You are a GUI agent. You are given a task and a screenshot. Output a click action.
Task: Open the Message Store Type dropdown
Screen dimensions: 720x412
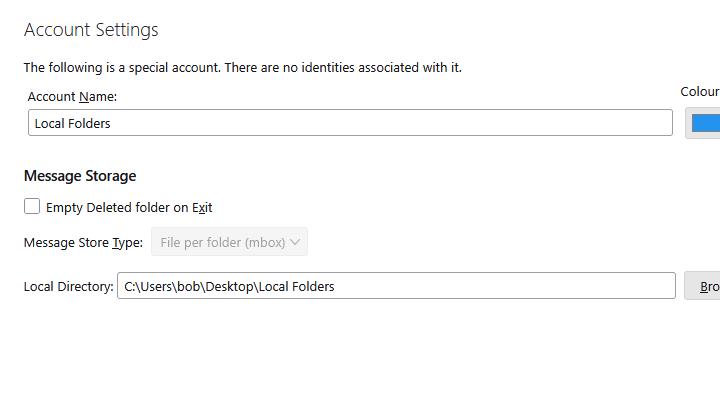[x=229, y=242]
